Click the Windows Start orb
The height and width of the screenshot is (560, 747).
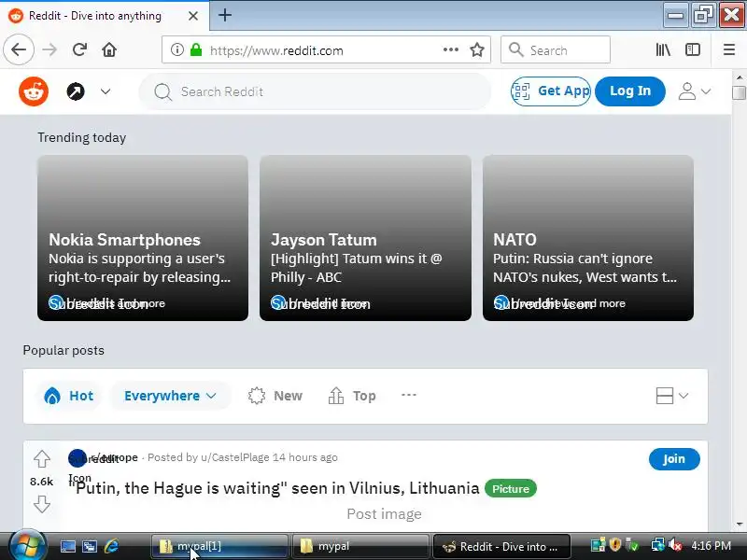pos(28,546)
